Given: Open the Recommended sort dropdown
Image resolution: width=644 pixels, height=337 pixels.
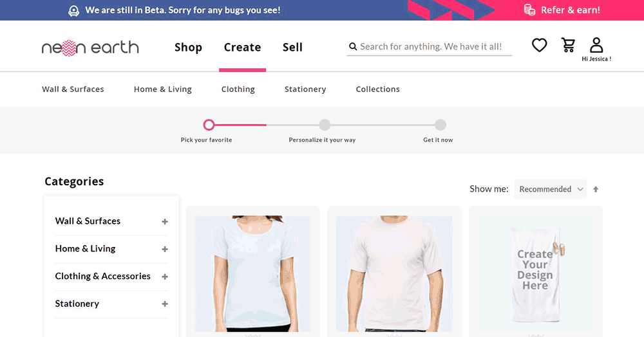Looking at the screenshot, I should click(x=551, y=189).
